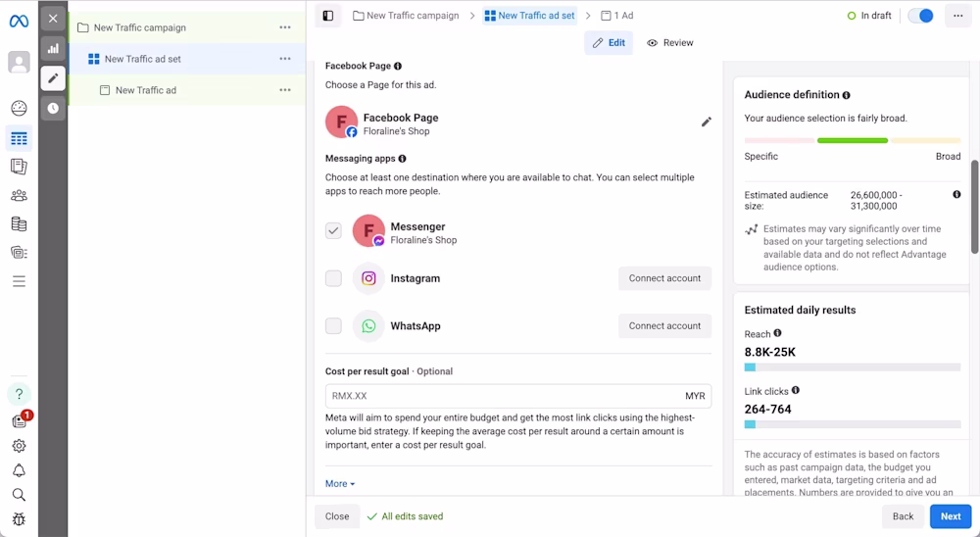Screen dimensions: 980x537
Task: Click the Close button at bottom
Action: 337,516
